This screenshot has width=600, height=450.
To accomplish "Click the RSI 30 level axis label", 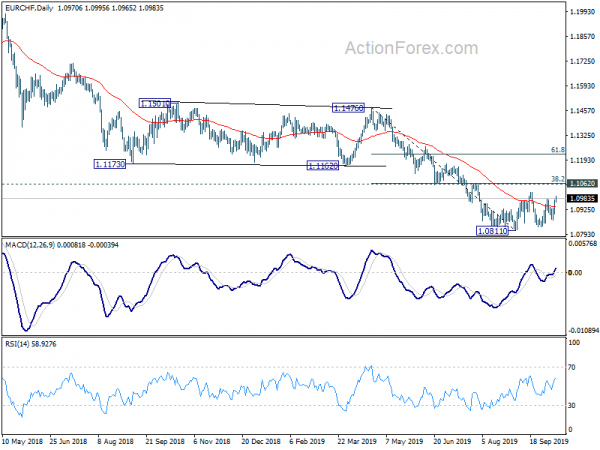I will (572, 405).
